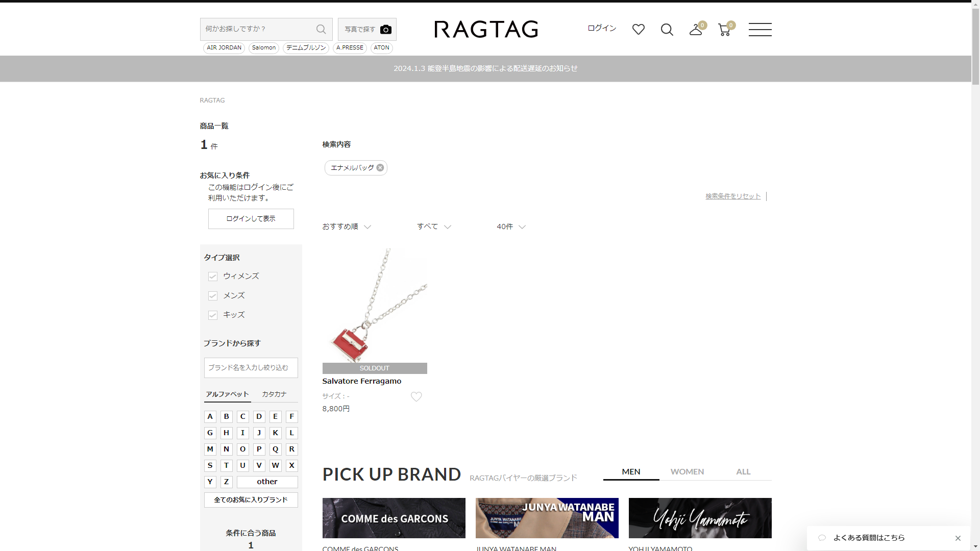
Task: Click the magnifier icon in search box
Action: (x=321, y=29)
